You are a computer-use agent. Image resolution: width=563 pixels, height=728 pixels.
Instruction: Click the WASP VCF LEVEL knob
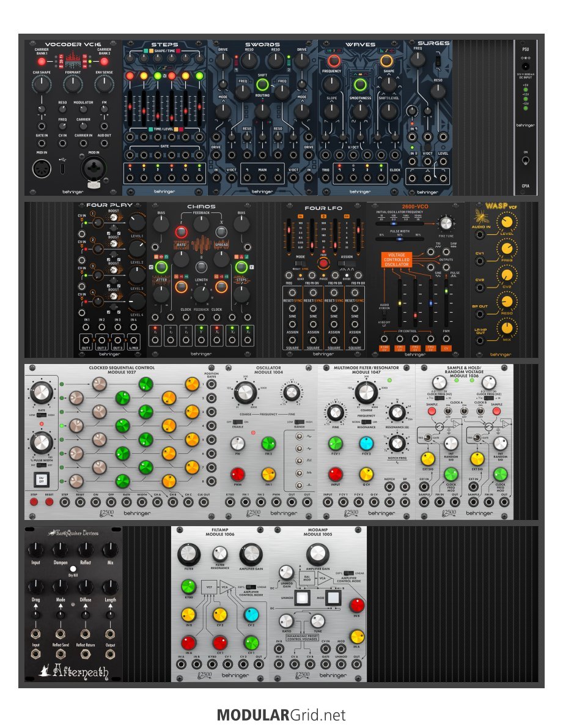[x=506, y=221]
